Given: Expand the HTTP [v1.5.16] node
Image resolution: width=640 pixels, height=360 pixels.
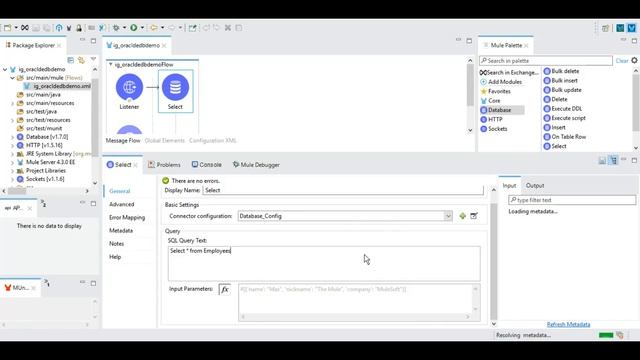Looking at the screenshot, I should pyautogui.click(x=12, y=145).
